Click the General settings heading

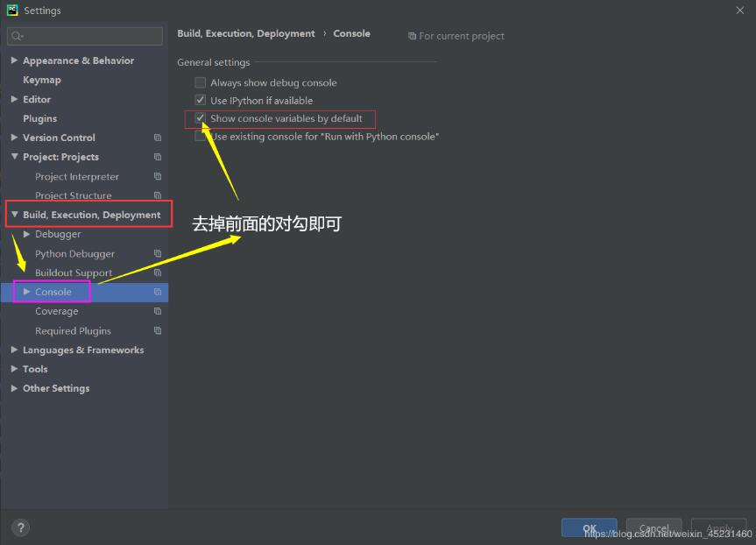214,63
